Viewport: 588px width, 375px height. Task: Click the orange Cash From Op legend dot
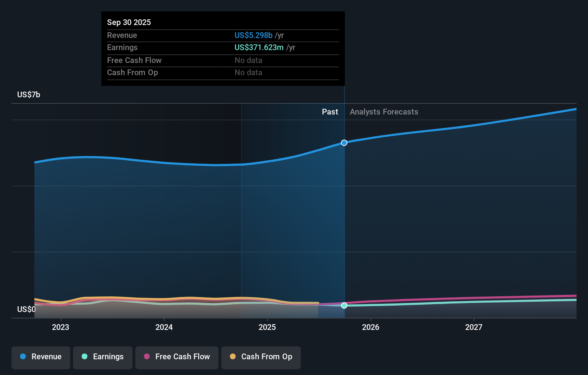[233, 357]
